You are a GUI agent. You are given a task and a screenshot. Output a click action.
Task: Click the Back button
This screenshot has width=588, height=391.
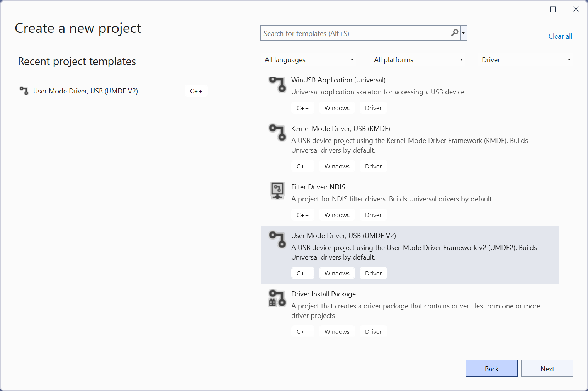click(491, 368)
